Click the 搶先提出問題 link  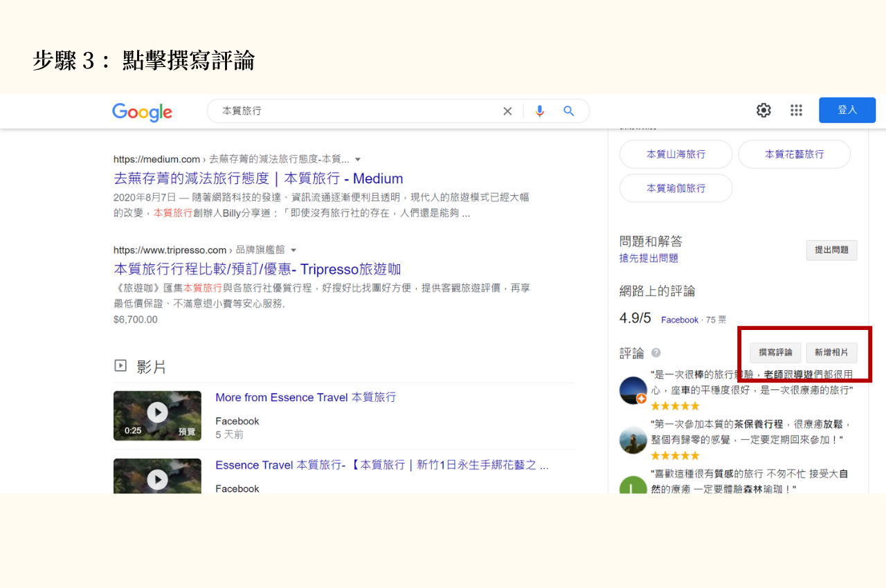649,259
